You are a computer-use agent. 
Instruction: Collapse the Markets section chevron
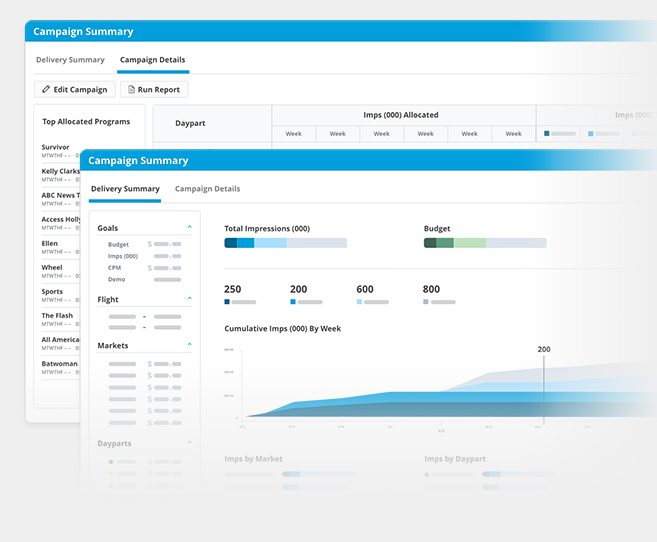point(189,344)
